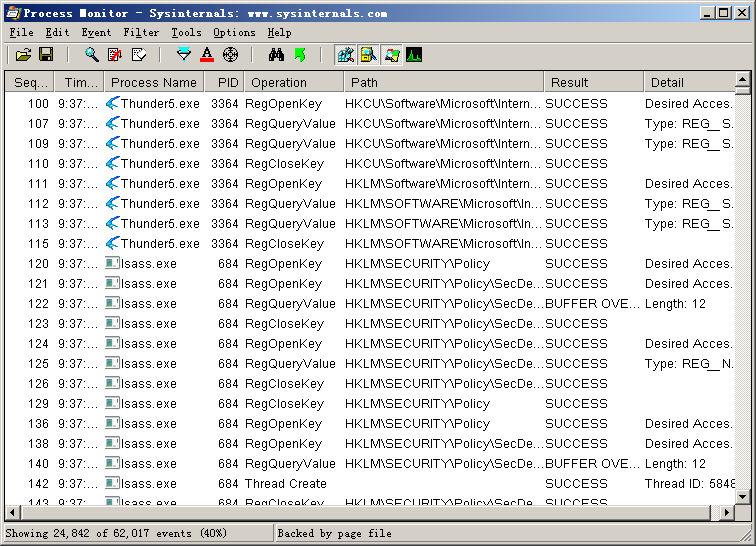The image size is (756, 546).
Task: Click Thunder5.exe icon in row 115
Action: point(112,243)
